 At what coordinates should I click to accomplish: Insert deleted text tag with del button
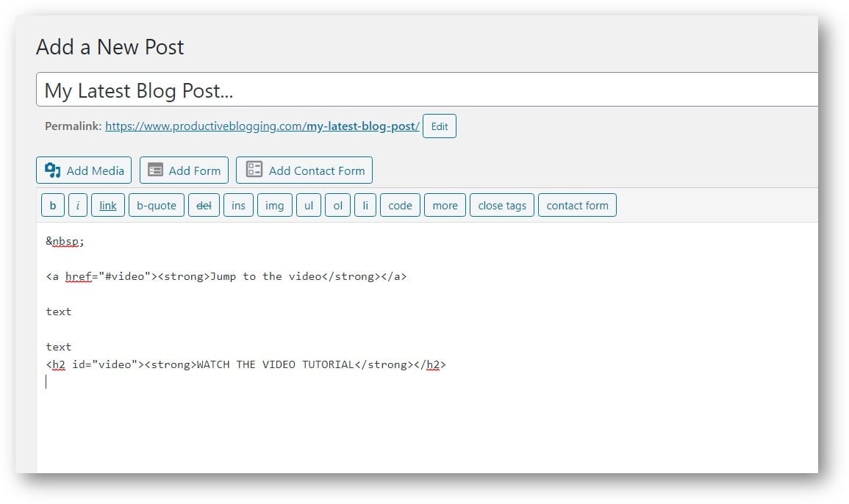[204, 205]
